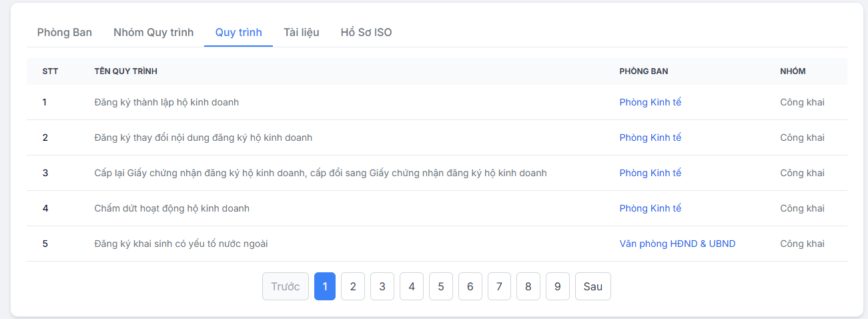Go to page 2 in pagination
Screen dimensions: 868x319
click(353, 286)
